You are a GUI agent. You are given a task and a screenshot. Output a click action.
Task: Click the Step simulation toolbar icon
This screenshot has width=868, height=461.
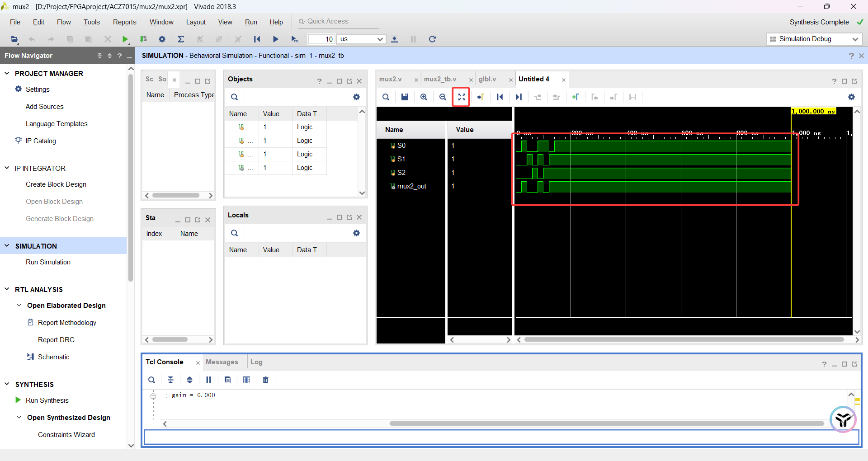click(394, 39)
